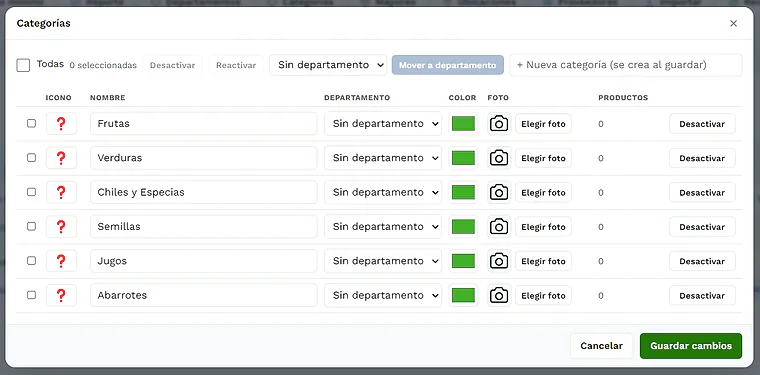Click the Chiles y Especias name field

pyautogui.click(x=204, y=192)
